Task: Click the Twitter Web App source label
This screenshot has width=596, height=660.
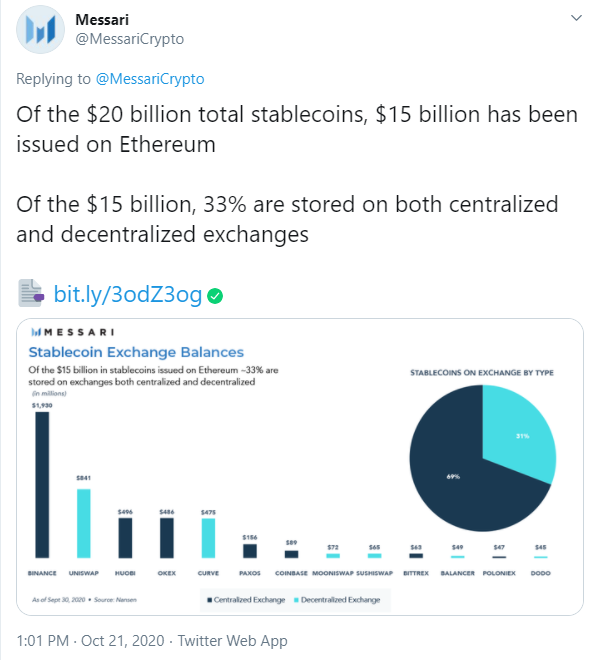Action: pos(232,641)
